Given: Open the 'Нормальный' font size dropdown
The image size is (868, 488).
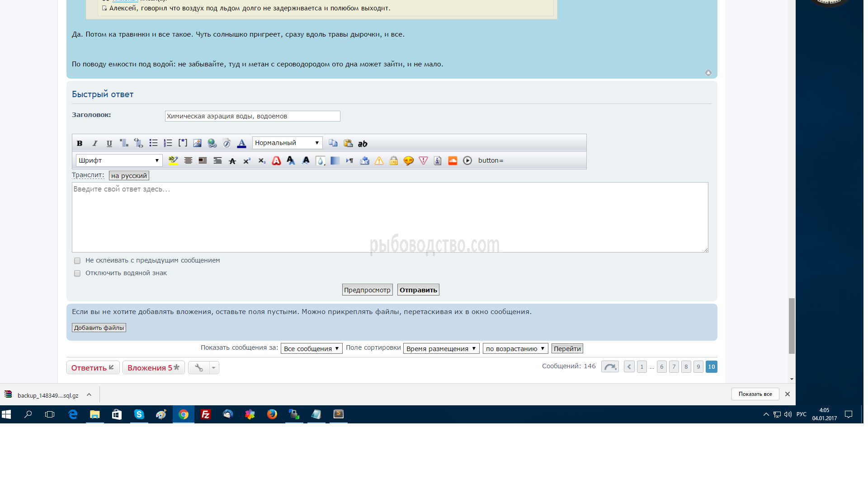Looking at the screenshot, I should pyautogui.click(x=287, y=143).
